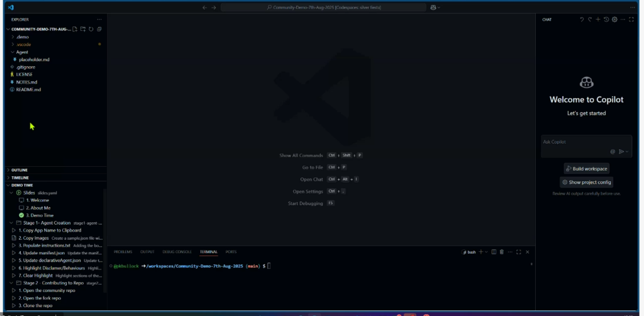
Task: Go forward with the title bar arrow
Action: (x=214, y=8)
